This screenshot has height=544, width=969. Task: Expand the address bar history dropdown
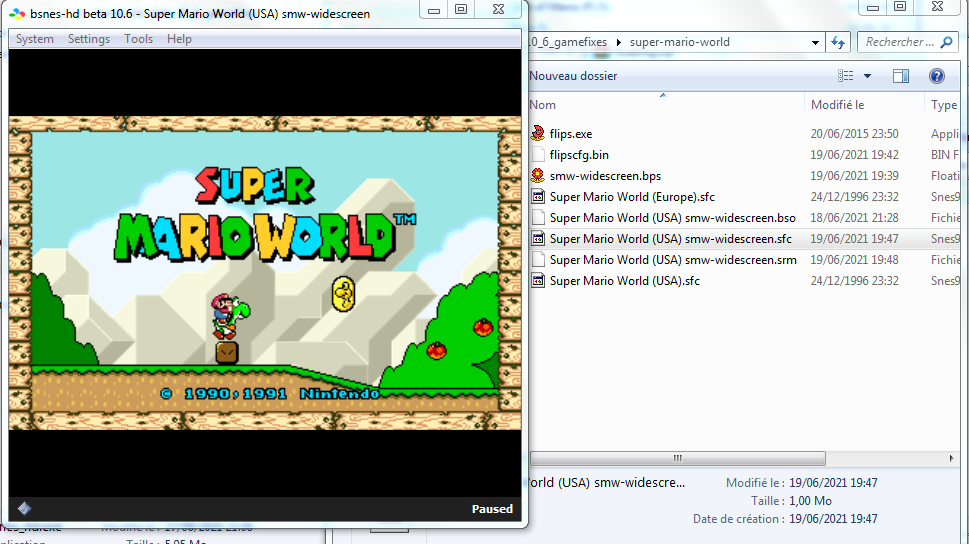pyautogui.click(x=815, y=43)
